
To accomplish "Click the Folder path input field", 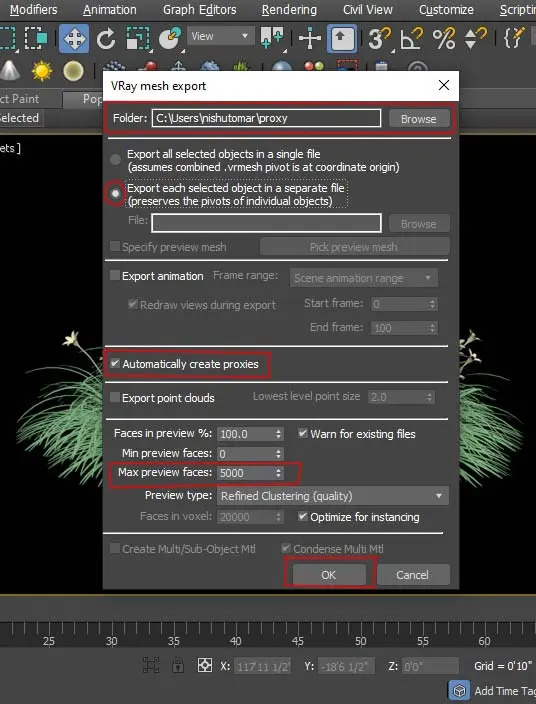I will pyautogui.click(x=266, y=118).
